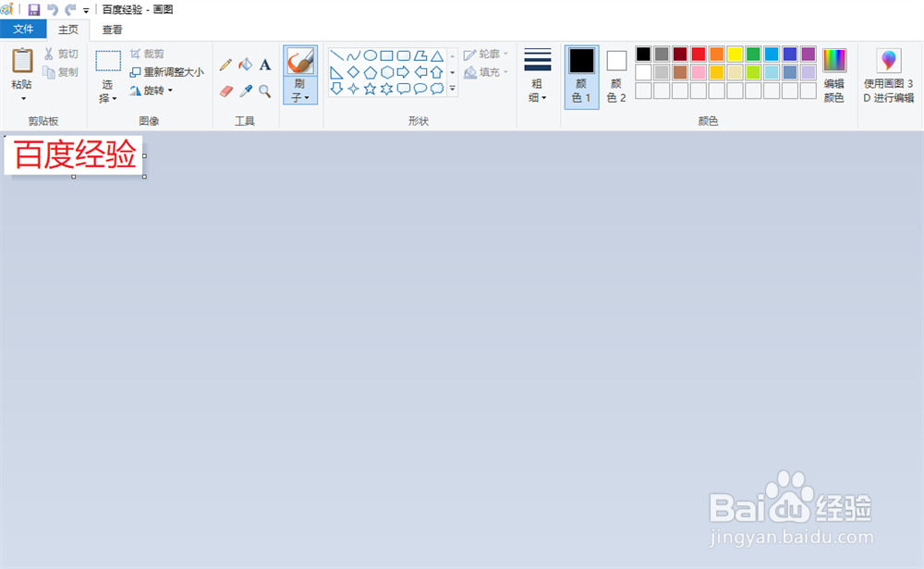Choose the Six-point star shape
Image resolution: width=924 pixels, height=569 pixels.
(x=386, y=89)
